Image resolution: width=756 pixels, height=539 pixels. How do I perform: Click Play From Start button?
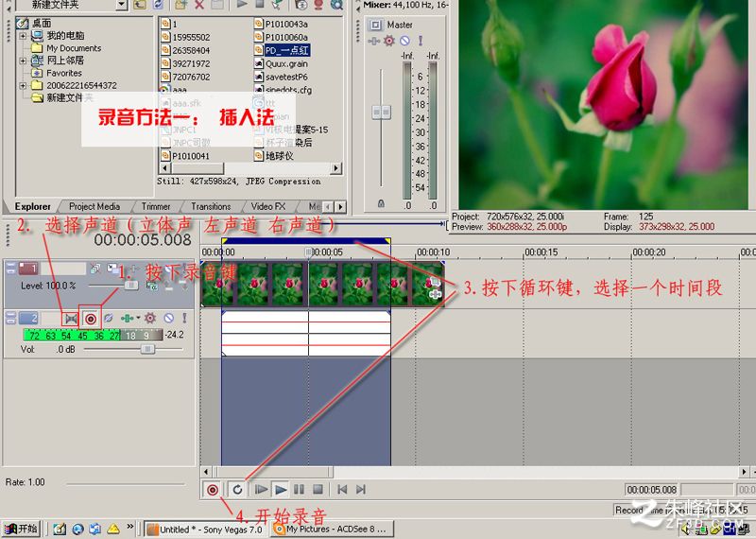pyautogui.click(x=261, y=490)
